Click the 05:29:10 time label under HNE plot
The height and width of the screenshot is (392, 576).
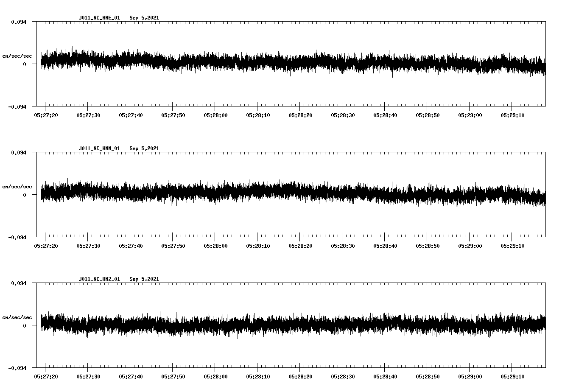click(512, 115)
